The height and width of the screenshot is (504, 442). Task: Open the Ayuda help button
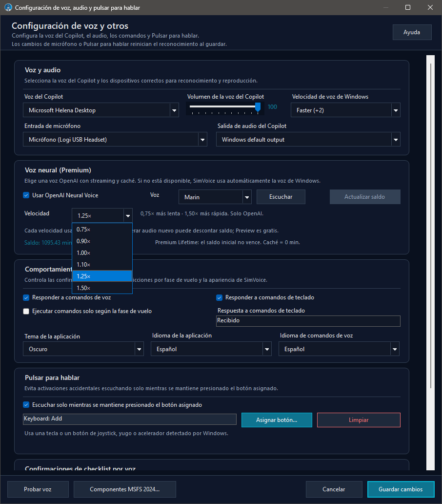tap(412, 32)
